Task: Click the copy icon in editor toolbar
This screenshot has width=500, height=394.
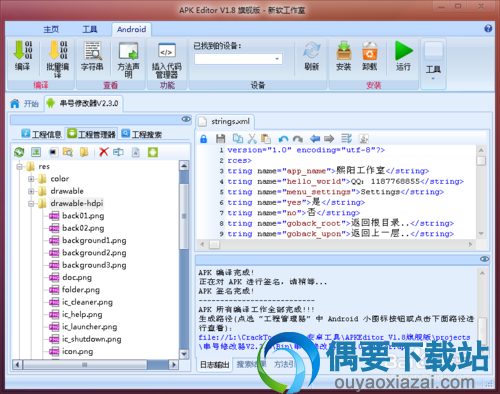Action: tap(238, 138)
